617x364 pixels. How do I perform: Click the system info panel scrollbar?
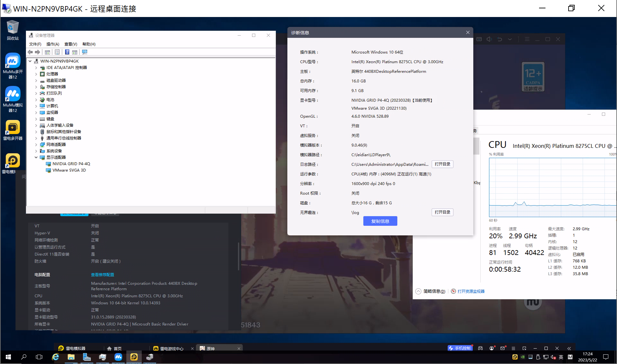click(239, 257)
